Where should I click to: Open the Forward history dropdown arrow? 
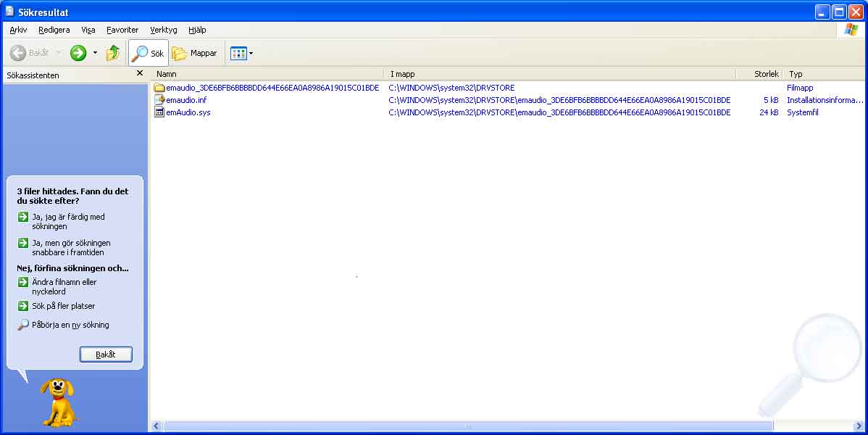pyautogui.click(x=95, y=53)
